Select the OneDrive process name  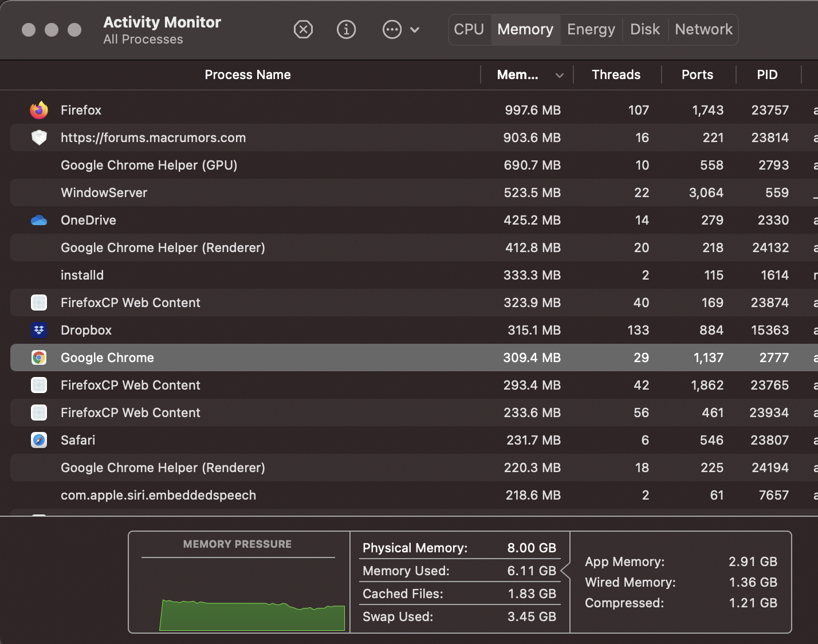click(88, 220)
